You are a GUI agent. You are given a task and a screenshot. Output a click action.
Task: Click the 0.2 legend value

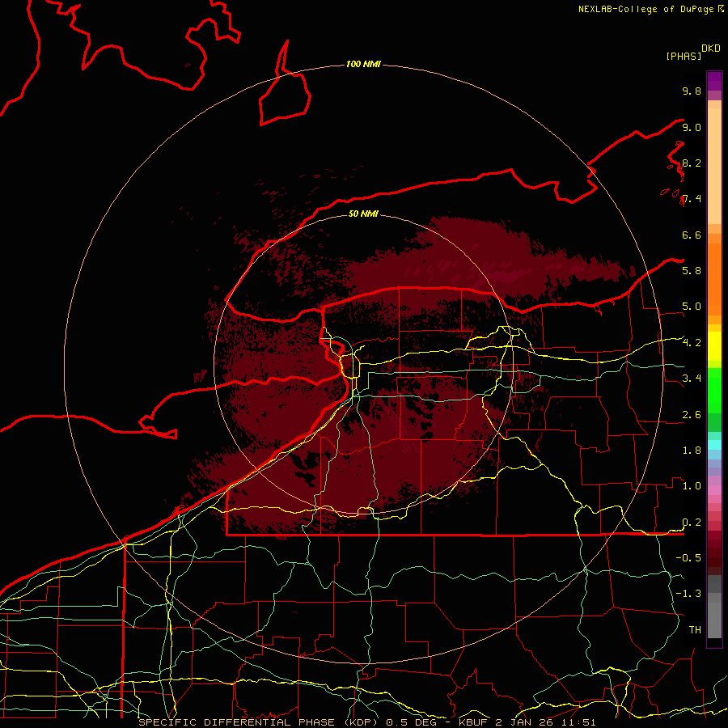[692, 523]
